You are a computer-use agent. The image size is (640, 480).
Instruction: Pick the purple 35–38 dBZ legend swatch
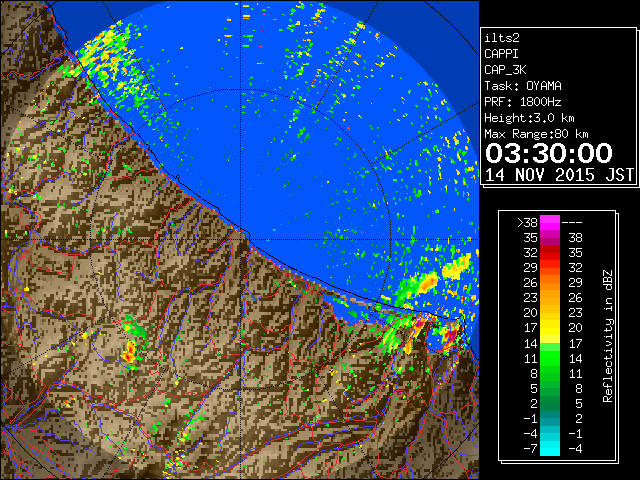[550, 238]
